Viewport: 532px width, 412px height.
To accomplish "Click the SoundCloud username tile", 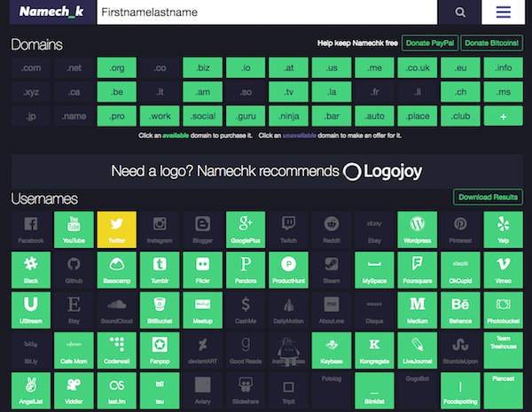I will tap(117, 310).
